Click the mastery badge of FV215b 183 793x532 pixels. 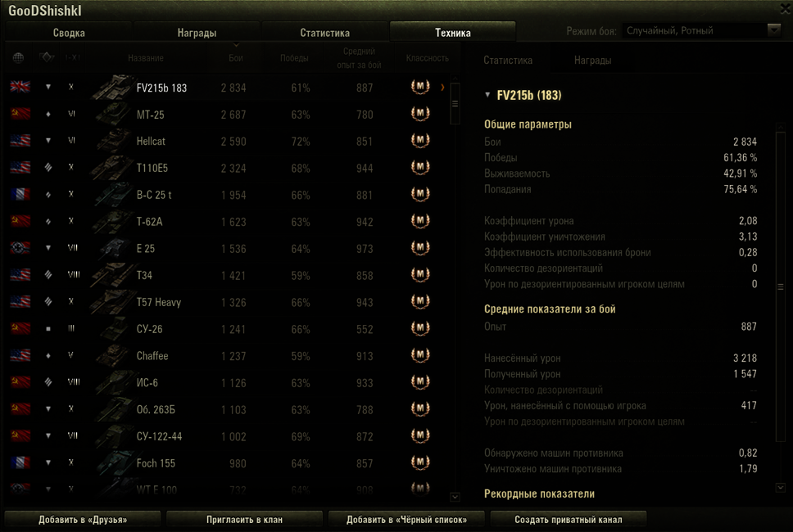420,87
